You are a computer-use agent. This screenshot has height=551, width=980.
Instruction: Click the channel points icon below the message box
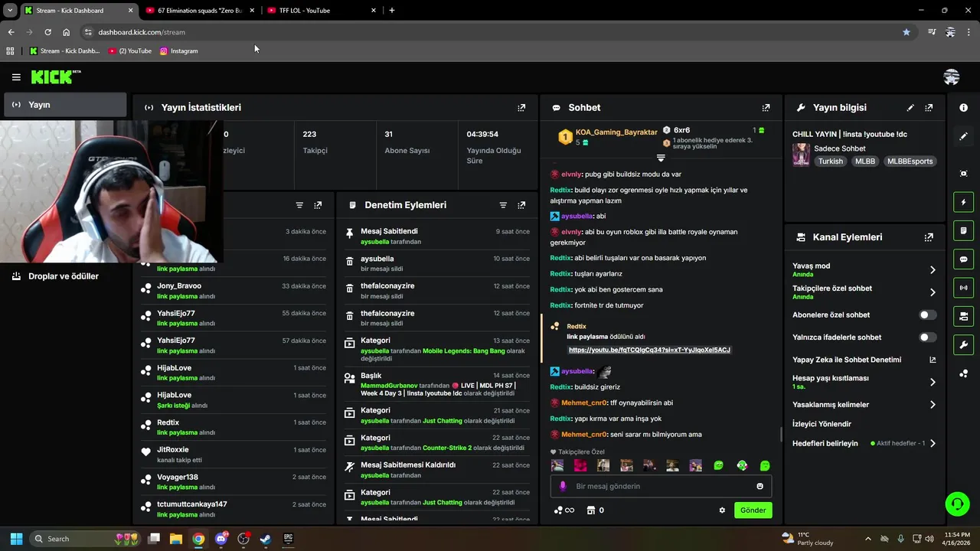(558, 510)
